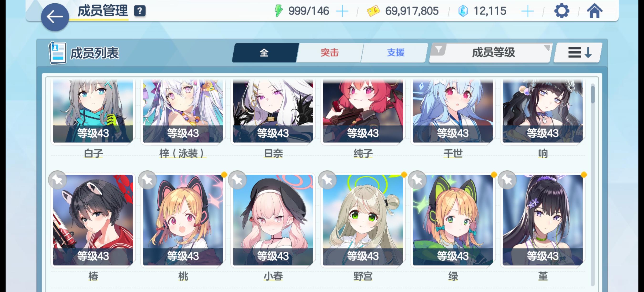Click the member list scrollbar
The height and width of the screenshot is (292, 644).
(593, 185)
